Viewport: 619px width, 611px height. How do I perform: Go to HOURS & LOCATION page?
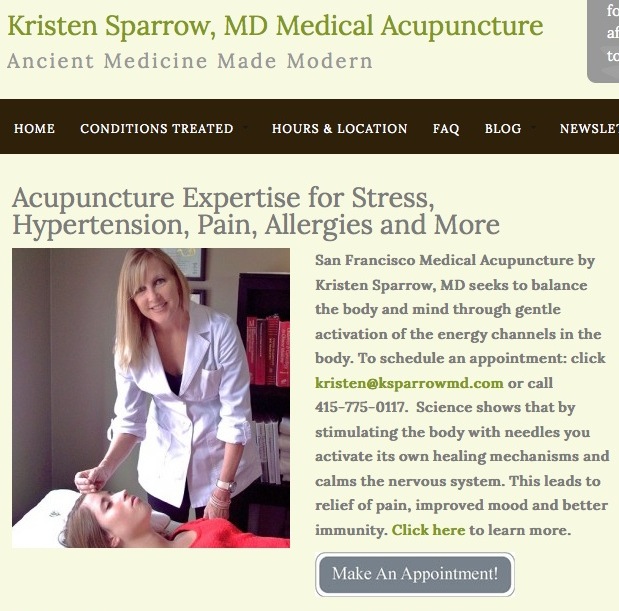pyautogui.click(x=340, y=128)
